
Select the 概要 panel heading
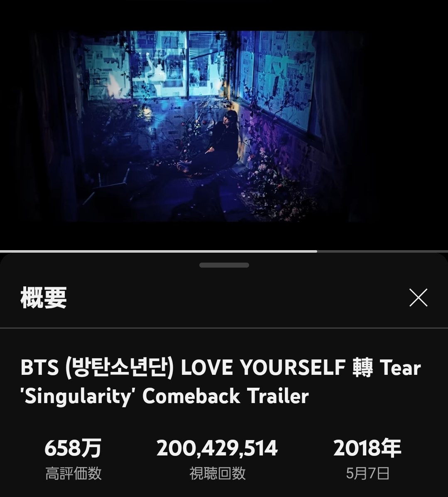click(43, 297)
